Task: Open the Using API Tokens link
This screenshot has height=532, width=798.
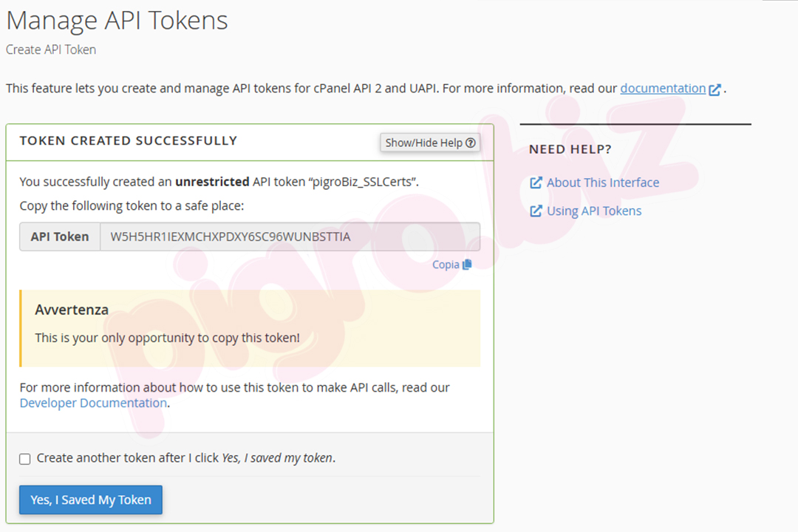Action: 594,211
